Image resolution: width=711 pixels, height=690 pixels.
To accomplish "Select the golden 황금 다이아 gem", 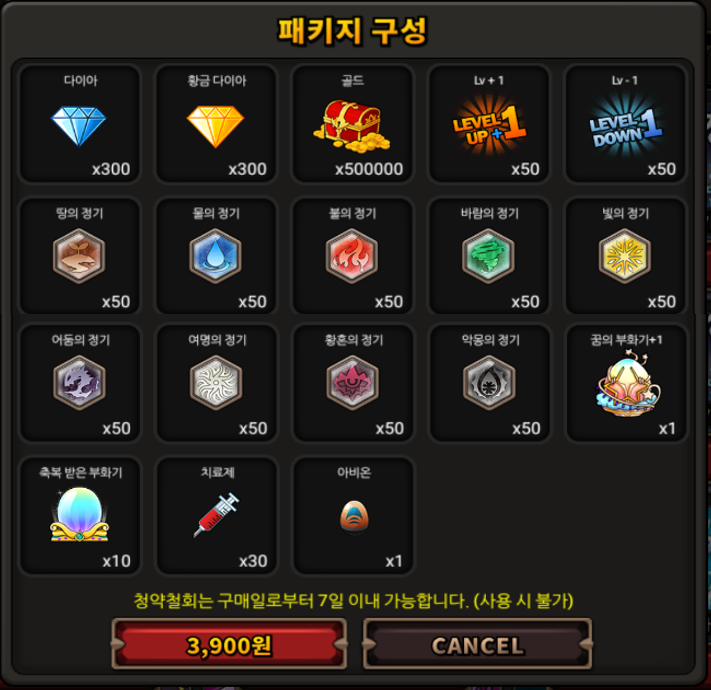I will [x=215, y=126].
